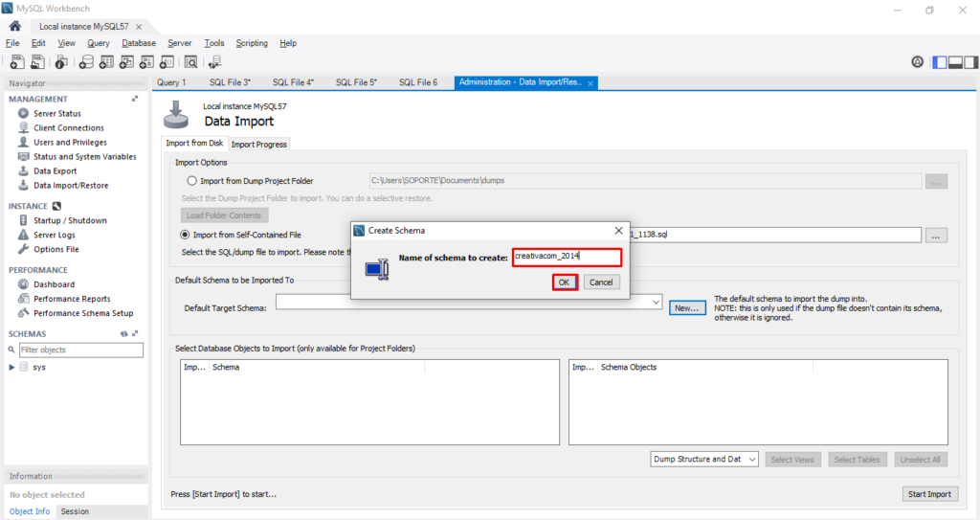Screen dimensions: 980x520
Task: Click the Start Import button
Action: point(929,494)
